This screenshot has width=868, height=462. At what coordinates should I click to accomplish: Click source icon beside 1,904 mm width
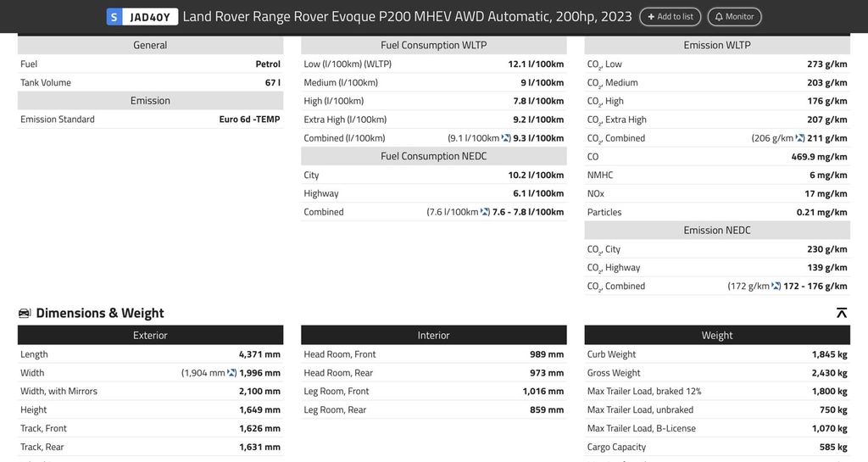click(x=232, y=373)
